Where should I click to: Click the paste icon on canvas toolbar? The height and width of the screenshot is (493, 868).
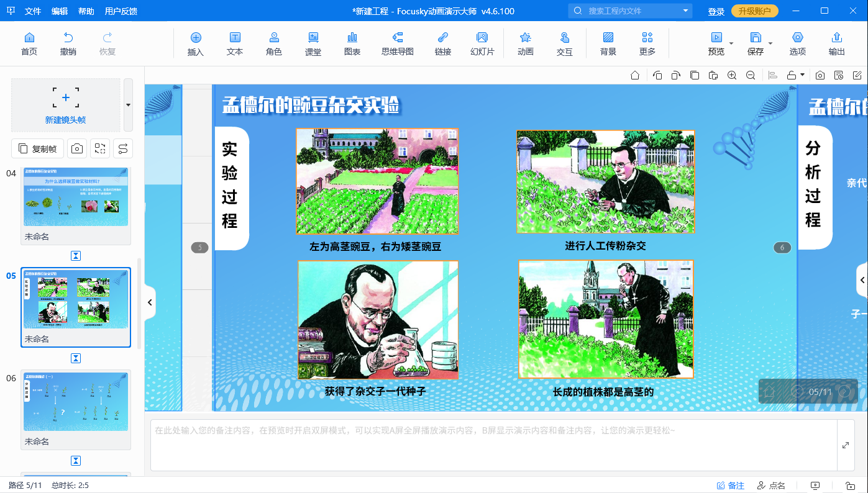click(713, 75)
